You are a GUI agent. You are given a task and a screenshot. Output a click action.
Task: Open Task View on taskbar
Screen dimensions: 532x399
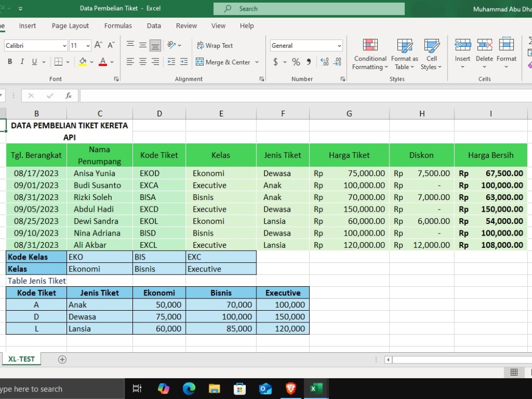(137, 388)
